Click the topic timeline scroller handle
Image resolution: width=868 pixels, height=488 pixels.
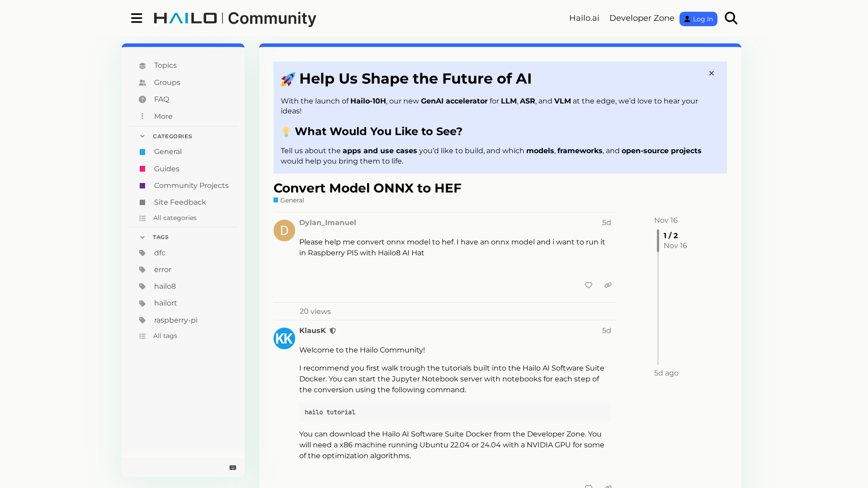(658, 240)
